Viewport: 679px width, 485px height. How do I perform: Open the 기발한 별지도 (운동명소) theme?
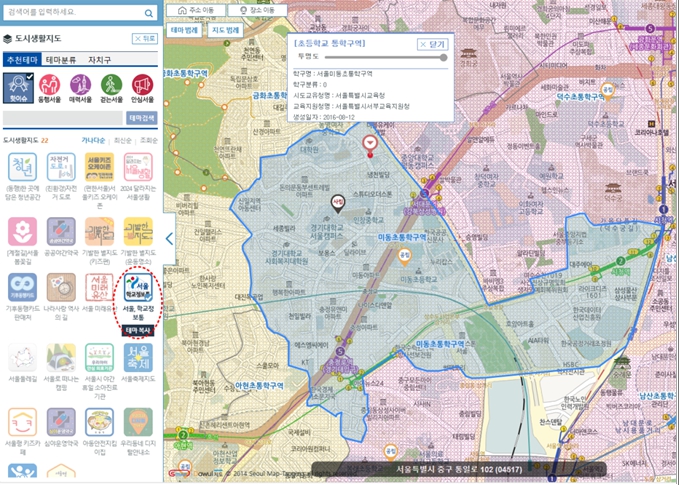138,232
